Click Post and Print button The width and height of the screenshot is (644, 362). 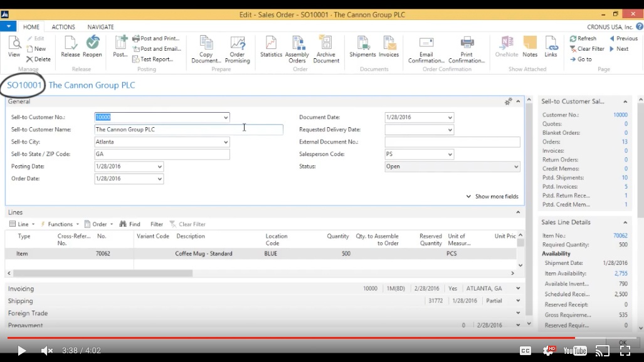(x=156, y=38)
